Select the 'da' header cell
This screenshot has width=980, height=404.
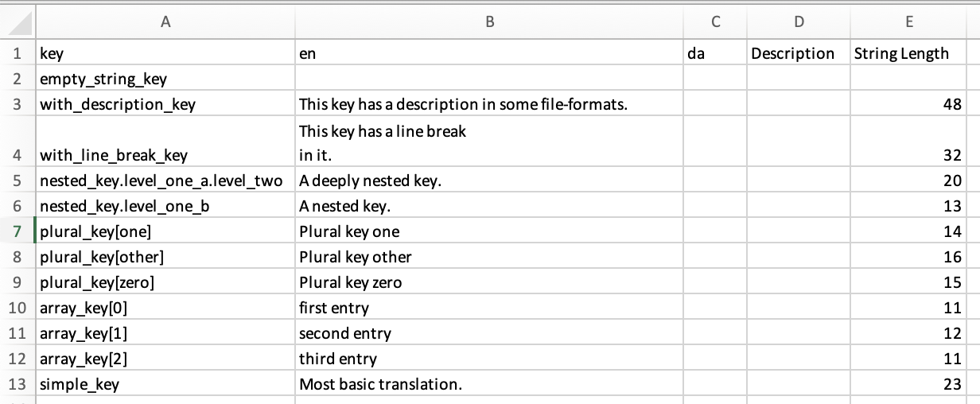click(x=715, y=53)
